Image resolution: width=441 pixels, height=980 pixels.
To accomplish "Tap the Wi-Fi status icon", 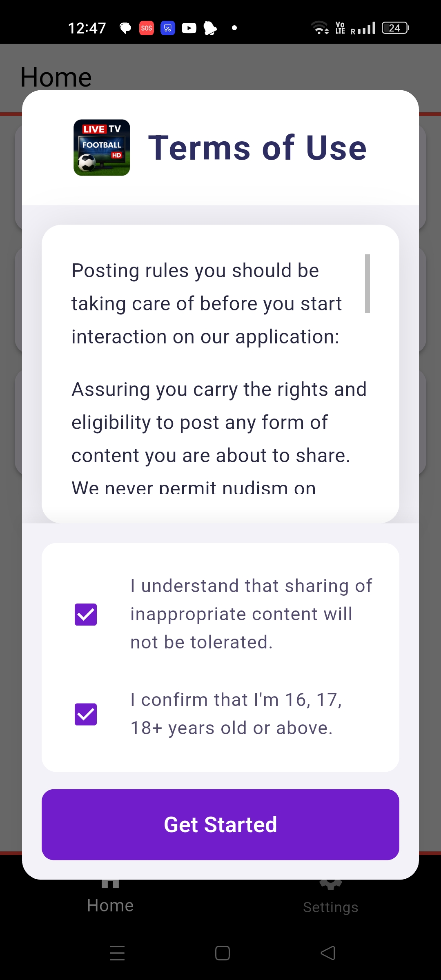I will pos(319,28).
